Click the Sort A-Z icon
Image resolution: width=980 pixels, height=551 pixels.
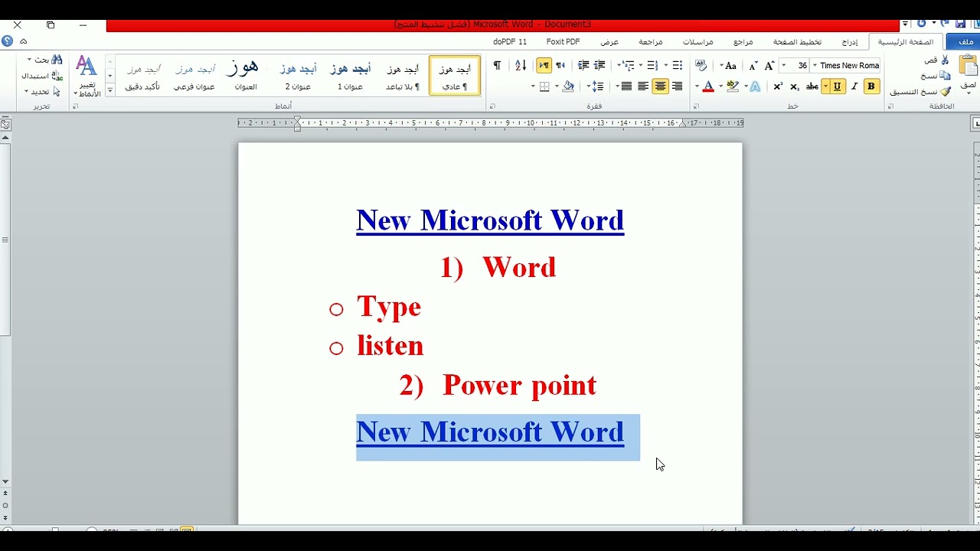click(x=521, y=65)
